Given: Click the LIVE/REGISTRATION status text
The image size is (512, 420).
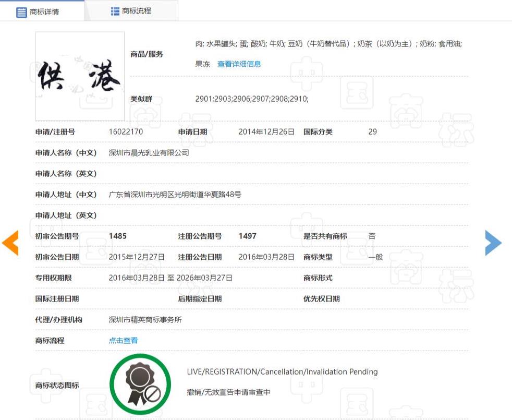Looking at the screenshot, I should coord(282,372).
